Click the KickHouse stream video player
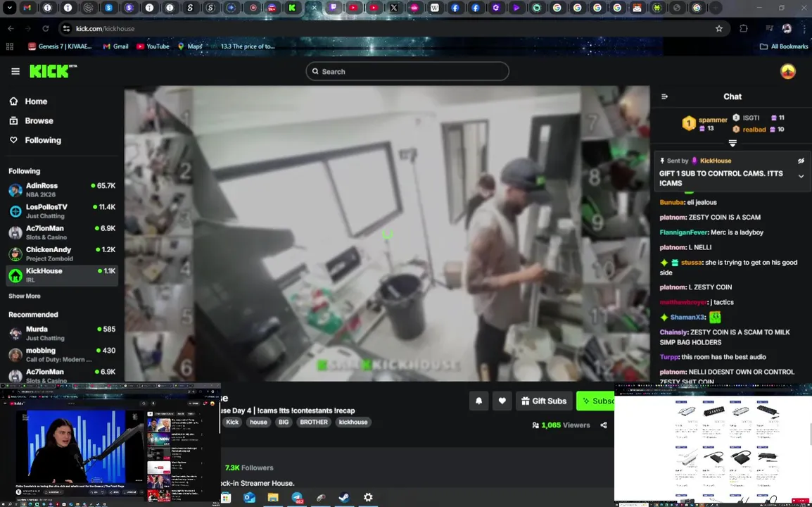This screenshot has height=507, width=812. point(387,234)
